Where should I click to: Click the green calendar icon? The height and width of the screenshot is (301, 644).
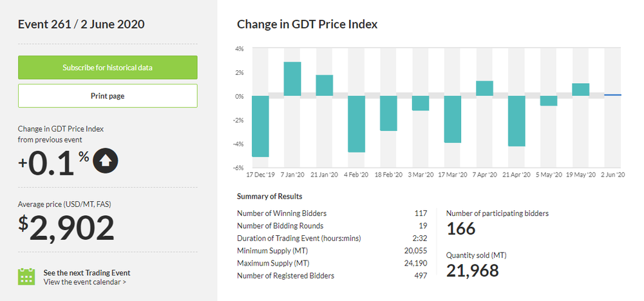tap(26, 277)
